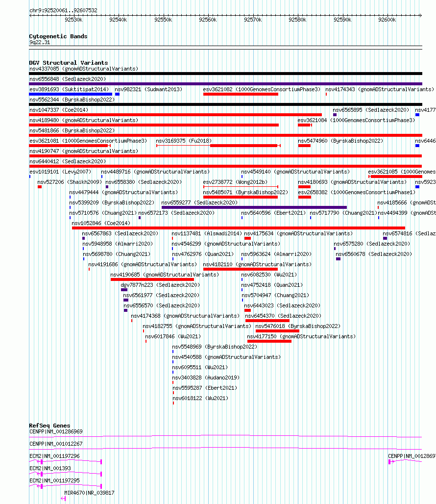
Task: Click red bar of nsv1047337 Coe2014
Action: (x=175, y=115)
